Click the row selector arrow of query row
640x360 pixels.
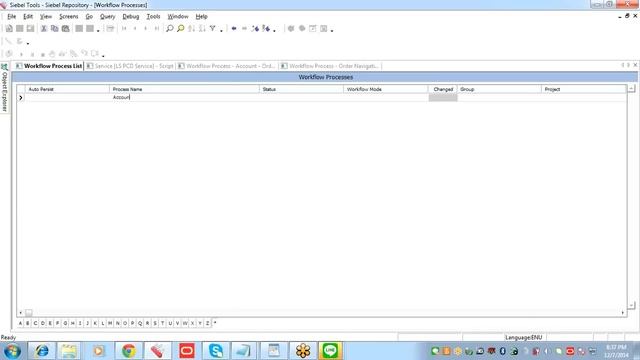click(21, 98)
